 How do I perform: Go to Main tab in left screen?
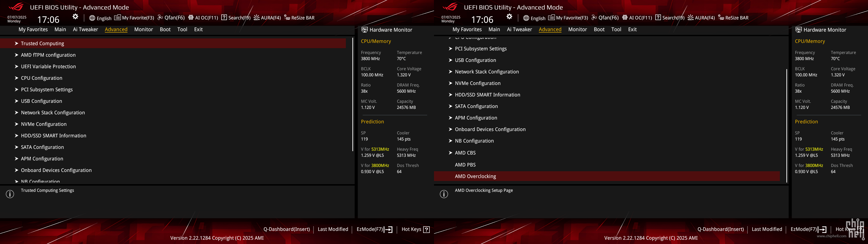coord(60,29)
